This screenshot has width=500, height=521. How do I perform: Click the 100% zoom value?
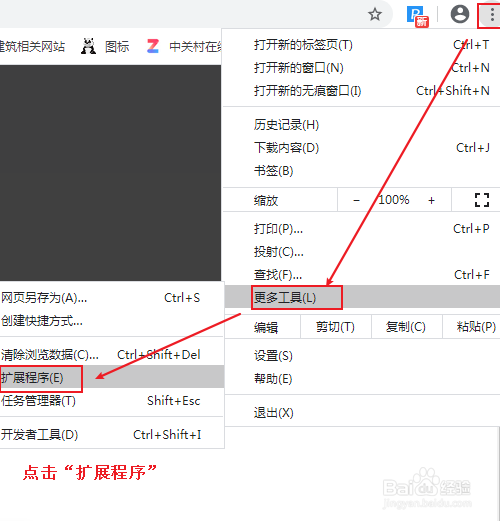click(x=394, y=200)
